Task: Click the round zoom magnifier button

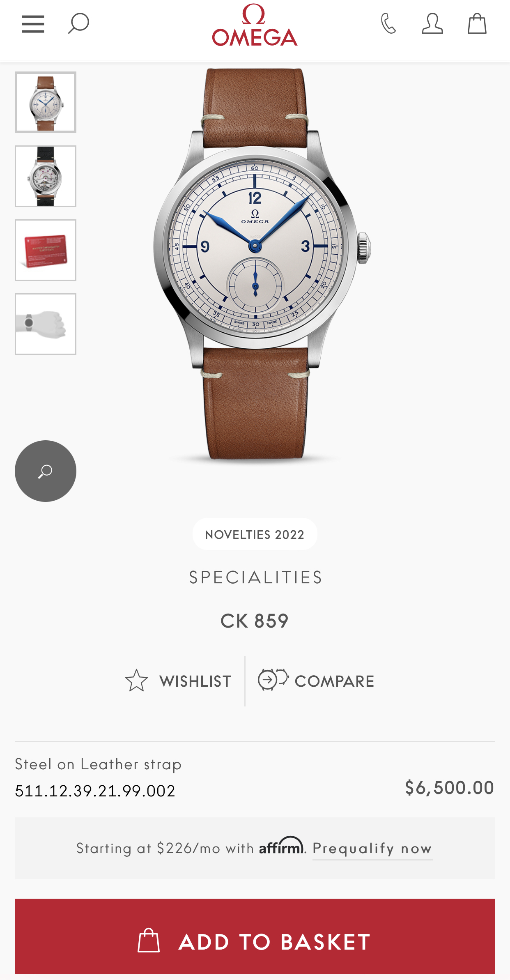Action: point(46,471)
